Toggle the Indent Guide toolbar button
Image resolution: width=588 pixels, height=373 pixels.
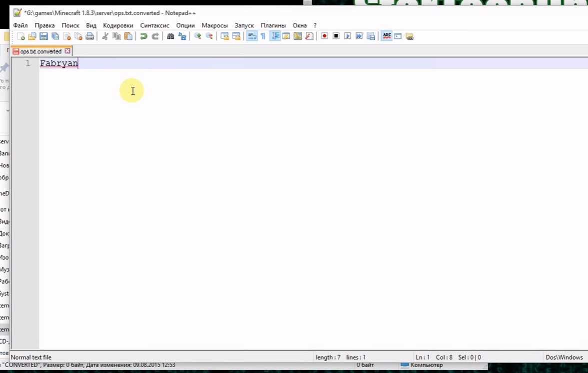point(275,36)
